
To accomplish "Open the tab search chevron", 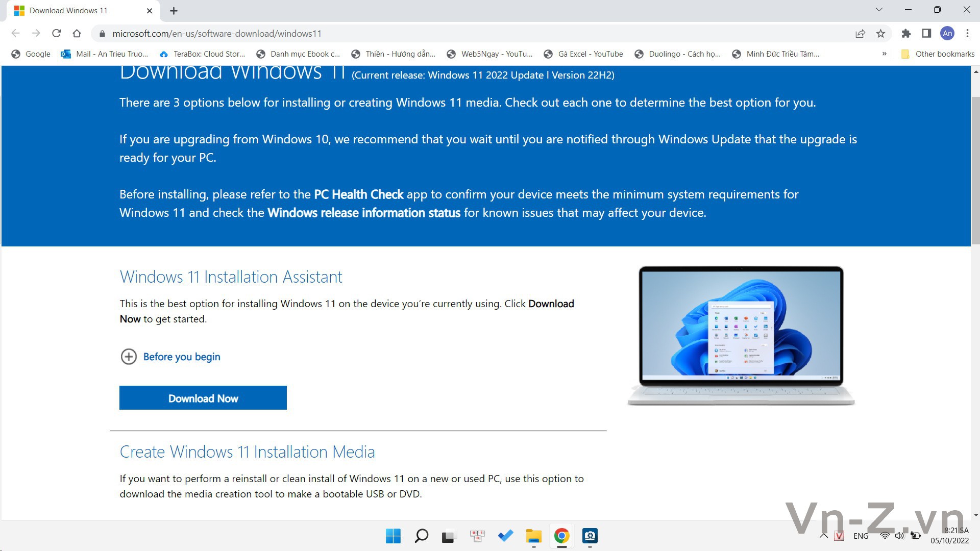I will [879, 10].
